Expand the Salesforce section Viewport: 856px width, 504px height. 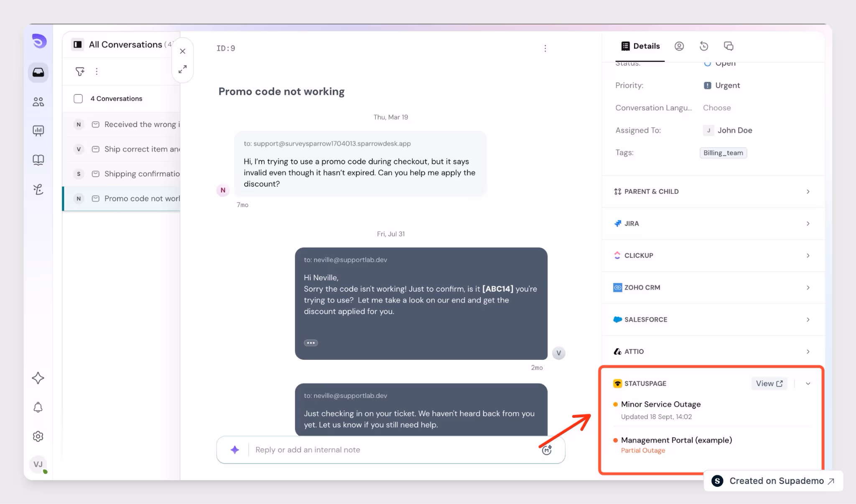(713, 320)
